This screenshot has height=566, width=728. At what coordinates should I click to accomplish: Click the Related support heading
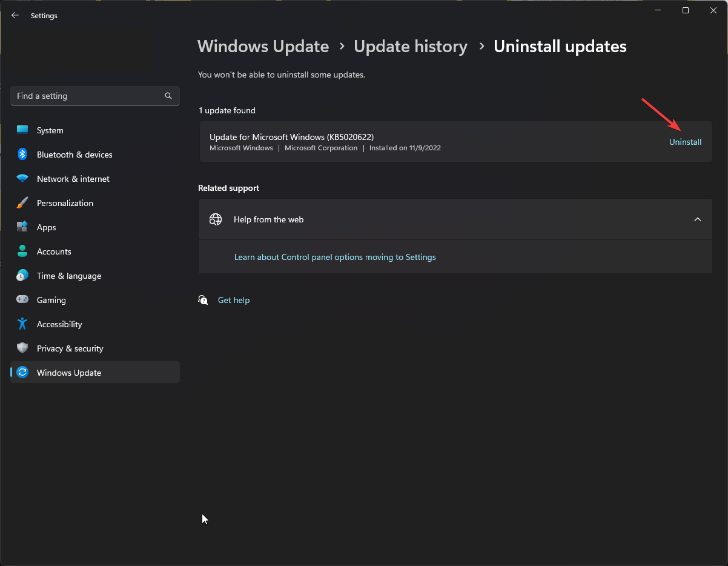[x=228, y=188]
